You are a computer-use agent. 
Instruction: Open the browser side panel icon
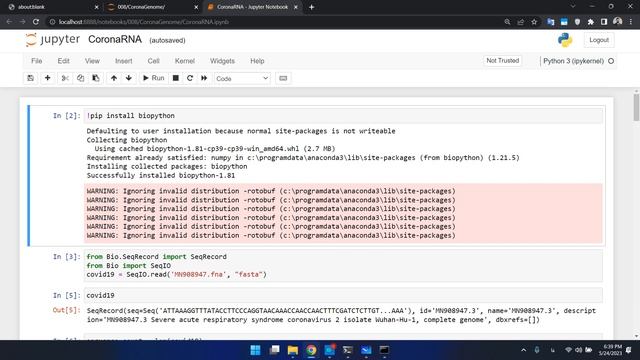tap(604, 22)
